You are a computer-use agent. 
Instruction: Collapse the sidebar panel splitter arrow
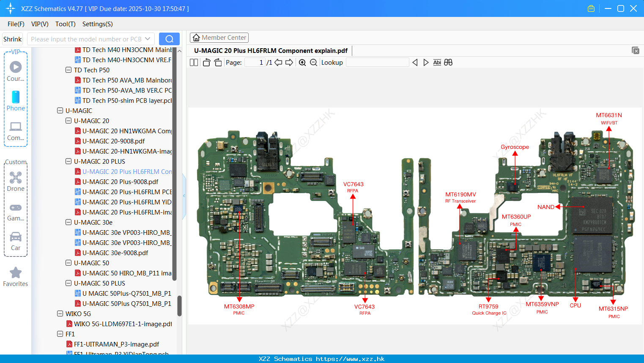click(x=184, y=196)
